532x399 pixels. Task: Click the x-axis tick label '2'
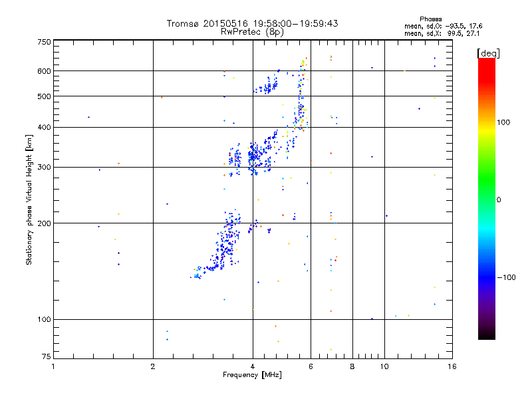[153, 366]
